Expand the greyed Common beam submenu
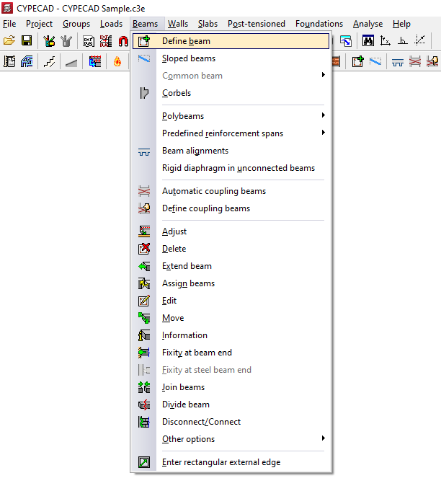441x504 pixels. pos(231,76)
